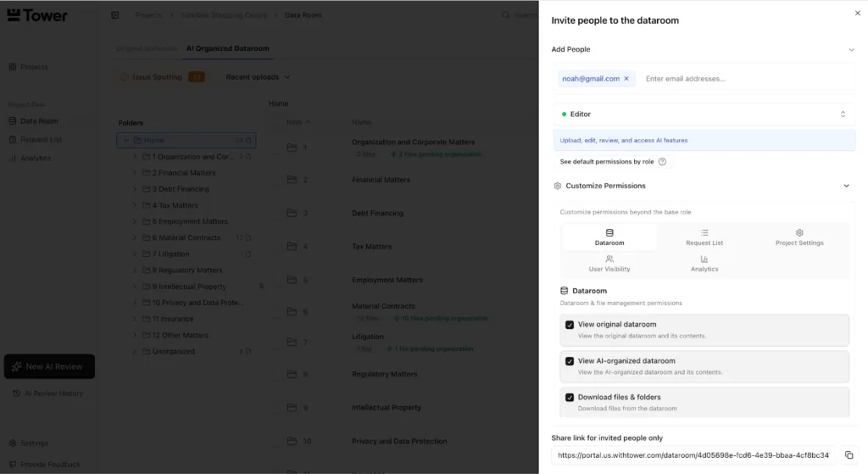This screenshot has width=868, height=474.
Task: Click See default permissions by role
Action: (x=606, y=162)
